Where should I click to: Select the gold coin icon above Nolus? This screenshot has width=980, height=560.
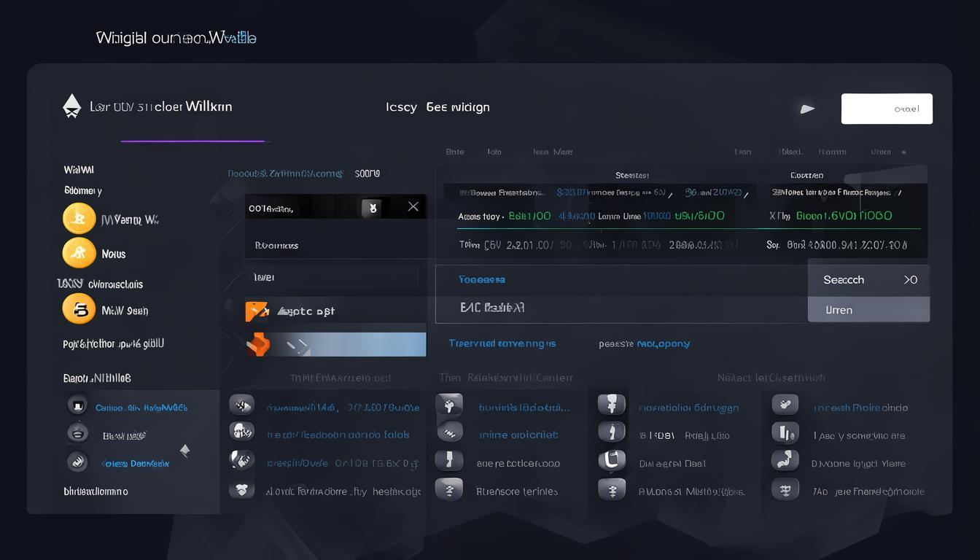(x=79, y=219)
